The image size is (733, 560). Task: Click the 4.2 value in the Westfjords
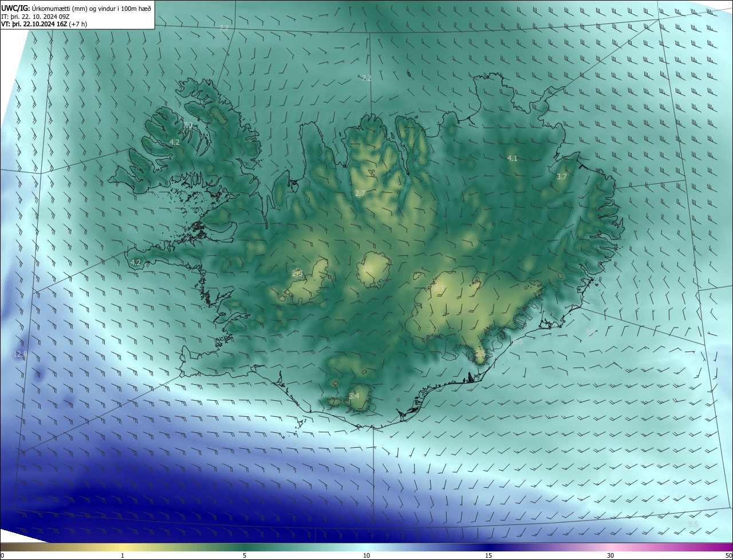tap(175, 142)
